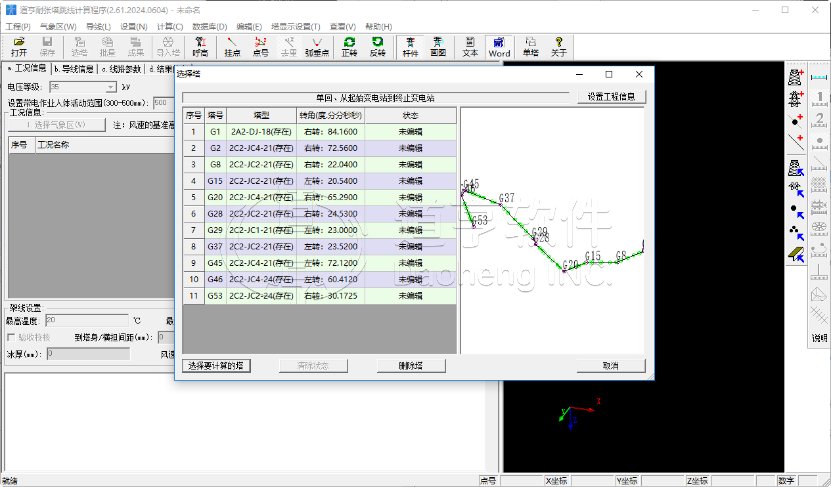Image resolution: width=831 pixels, height=487 pixels.
Task: Toggle the 点号 toolbar icon
Action: pyautogui.click(x=260, y=47)
